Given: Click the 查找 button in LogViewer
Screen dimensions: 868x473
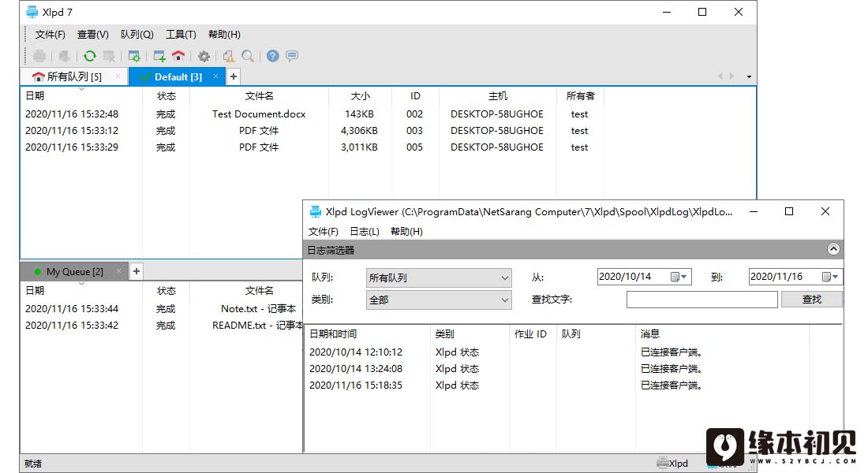Looking at the screenshot, I should (811, 300).
